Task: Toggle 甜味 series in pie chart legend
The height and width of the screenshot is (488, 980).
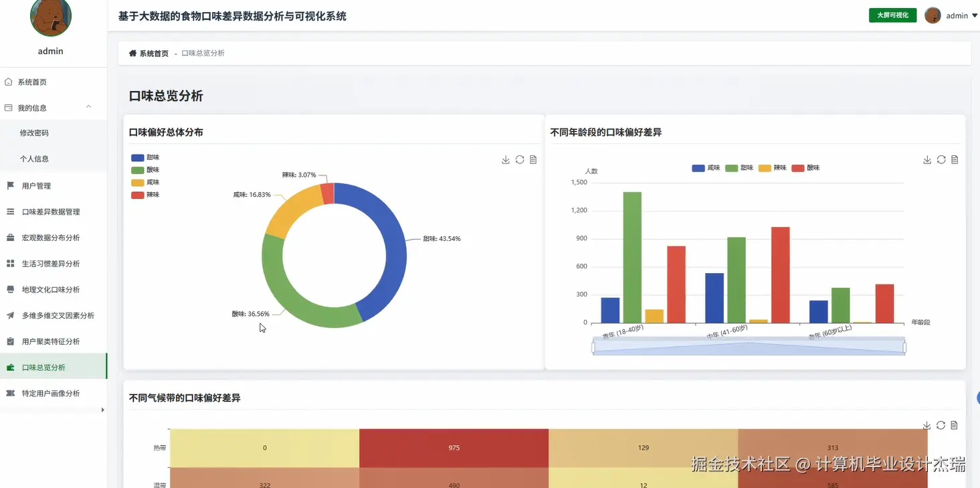Action: click(145, 158)
